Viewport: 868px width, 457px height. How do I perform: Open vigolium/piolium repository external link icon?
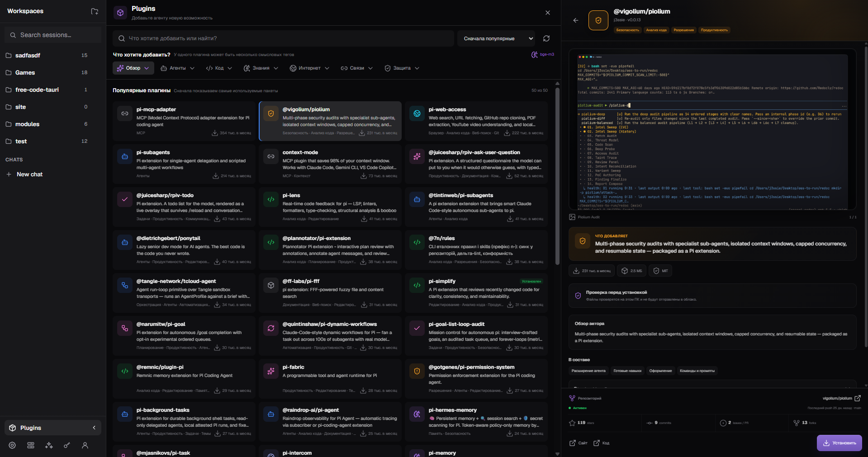tap(858, 398)
